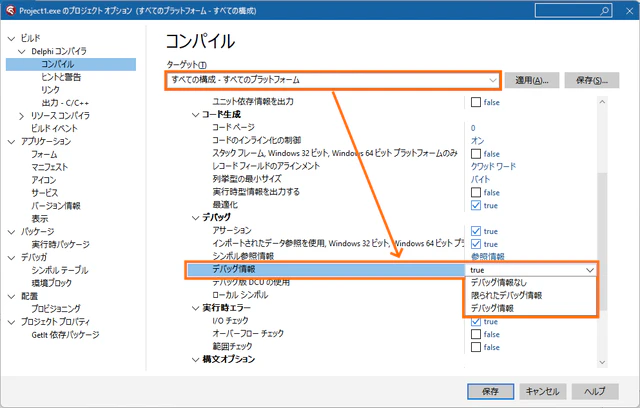This screenshot has width=640, height=408.
Task: Select プロビジョニング in the tree
Action: pyautogui.click(x=56, y=309)
